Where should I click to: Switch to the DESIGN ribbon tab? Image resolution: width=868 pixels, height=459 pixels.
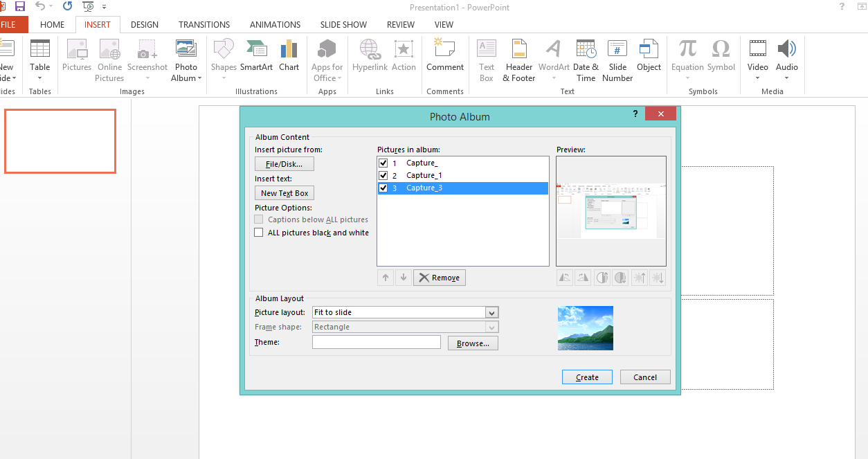144,24
